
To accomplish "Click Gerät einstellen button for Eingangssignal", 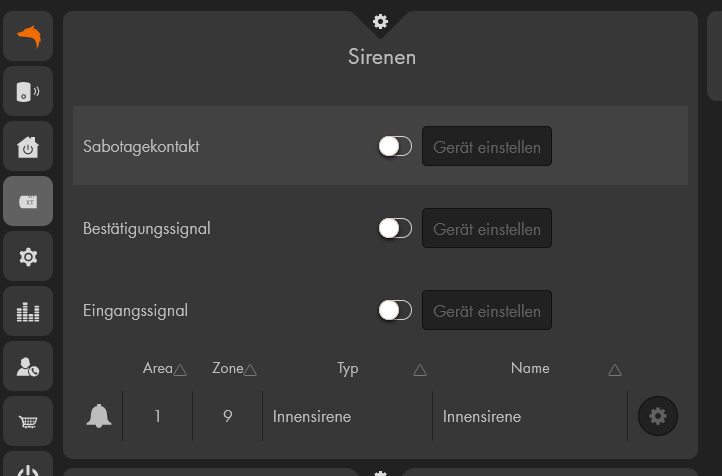I will (x=487, y=311).
